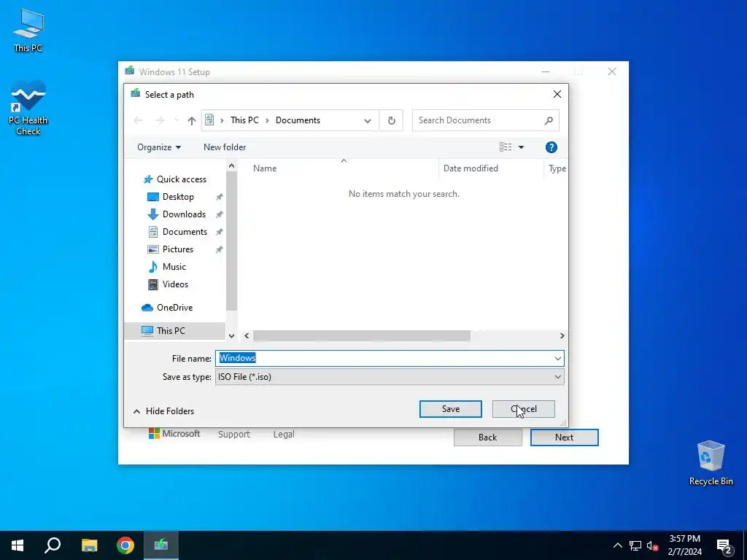Screen dimensions: 747x560
Task: Click the navigation pane scroll up arrow
Action: click(x=231, y=166)
